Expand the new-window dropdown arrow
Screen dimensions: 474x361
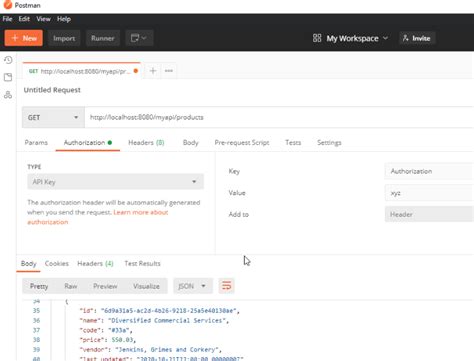point(144,38)
